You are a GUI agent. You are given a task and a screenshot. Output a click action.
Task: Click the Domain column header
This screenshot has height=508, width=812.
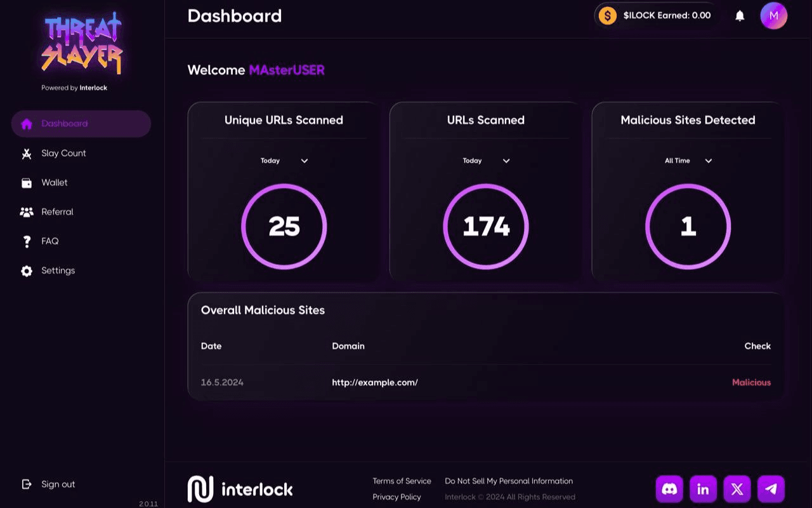coord(348,346)
